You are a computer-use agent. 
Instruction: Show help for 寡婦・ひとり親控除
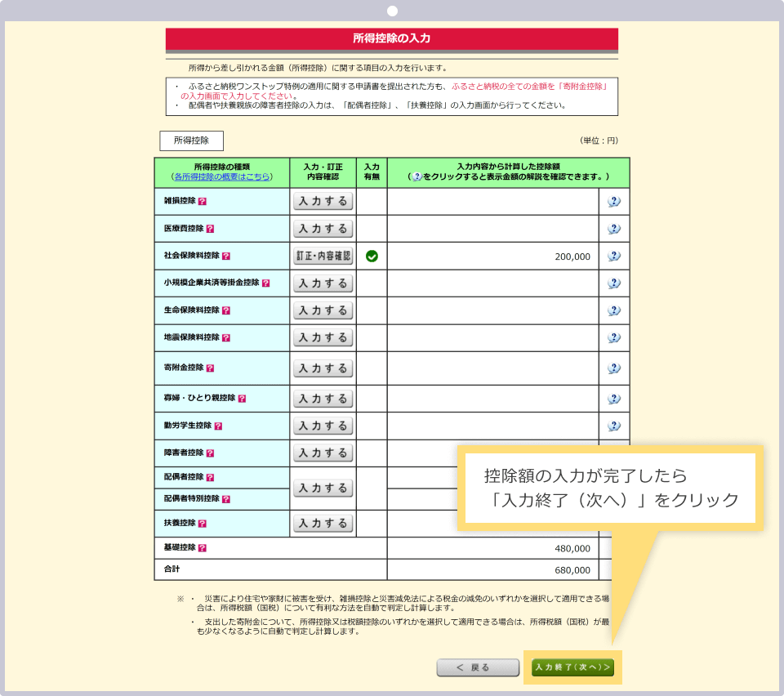(242, 399)
